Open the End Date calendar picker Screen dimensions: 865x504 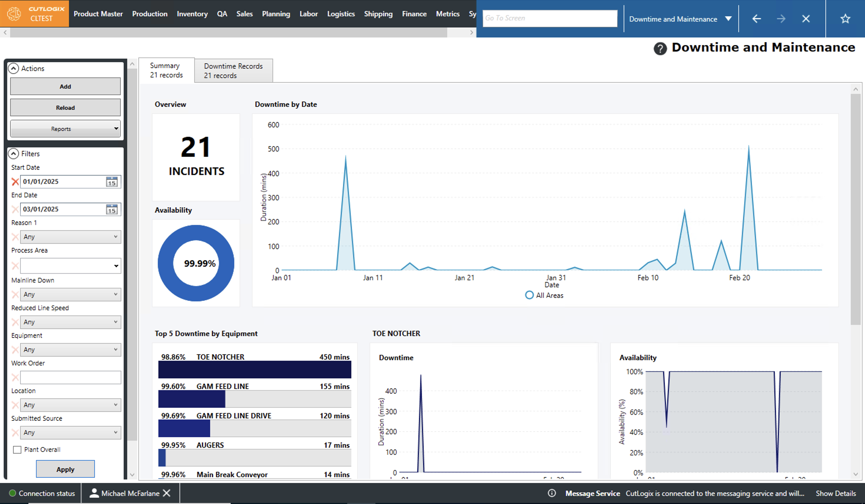pyautogui.click(x=112, y=209)
